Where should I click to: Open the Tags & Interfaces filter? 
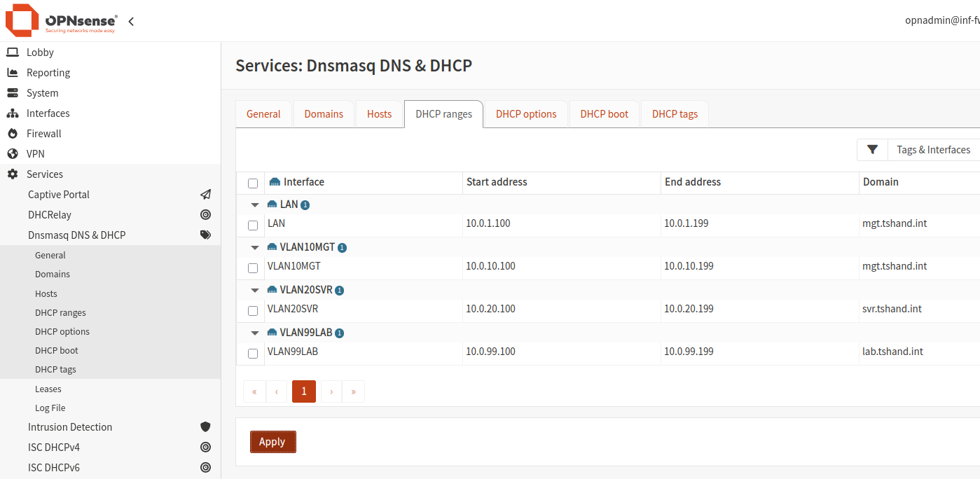pyautogui.click(x=933, y=149)
